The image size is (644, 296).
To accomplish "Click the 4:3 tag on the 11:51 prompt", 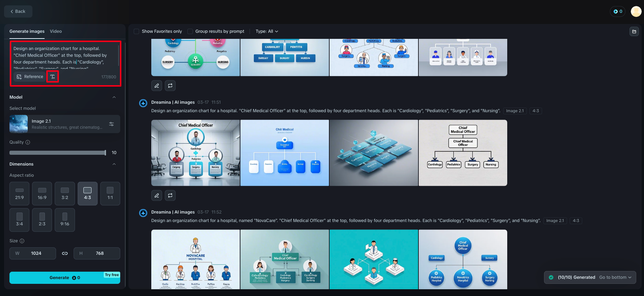I will [536, 111].
